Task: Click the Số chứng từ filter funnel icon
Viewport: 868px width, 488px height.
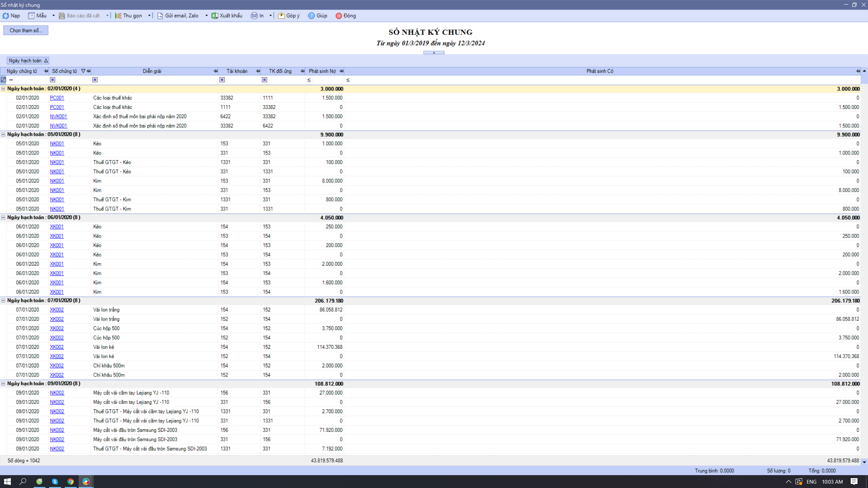Action: pyautogui.click(x=83, y=71)
